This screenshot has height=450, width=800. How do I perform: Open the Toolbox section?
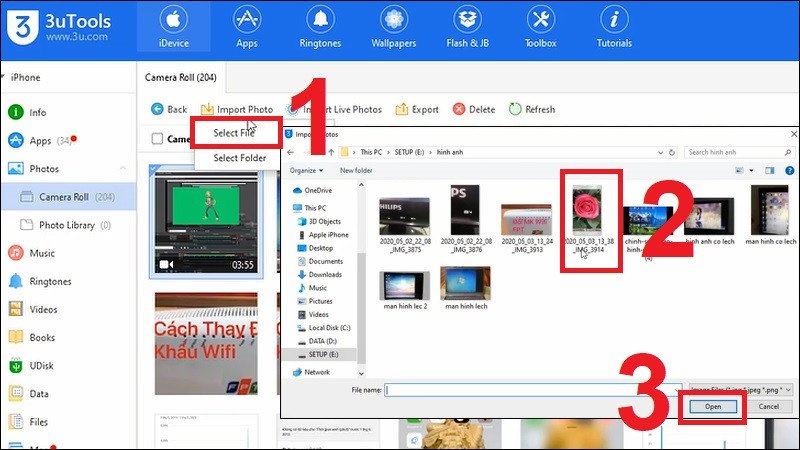click(x=541, y=27)
